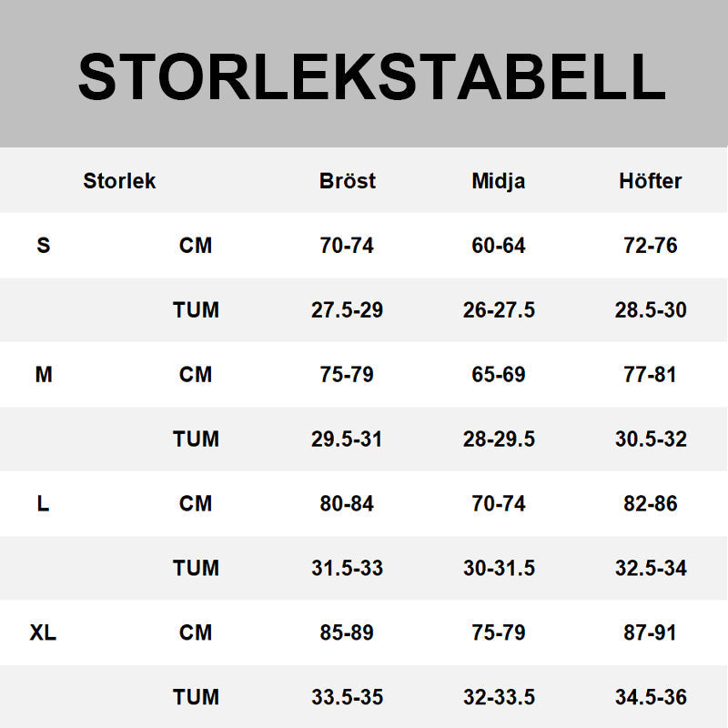Image resolution: width=728 pixels, height=728 pixels.
Task: Click the 60-64 waist value
Action: 499,246
